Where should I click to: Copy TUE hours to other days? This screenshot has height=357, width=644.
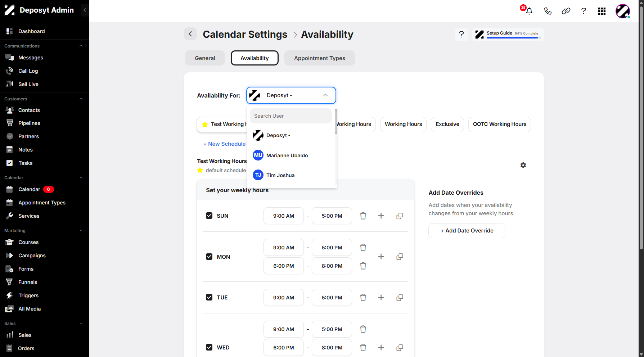400,298
